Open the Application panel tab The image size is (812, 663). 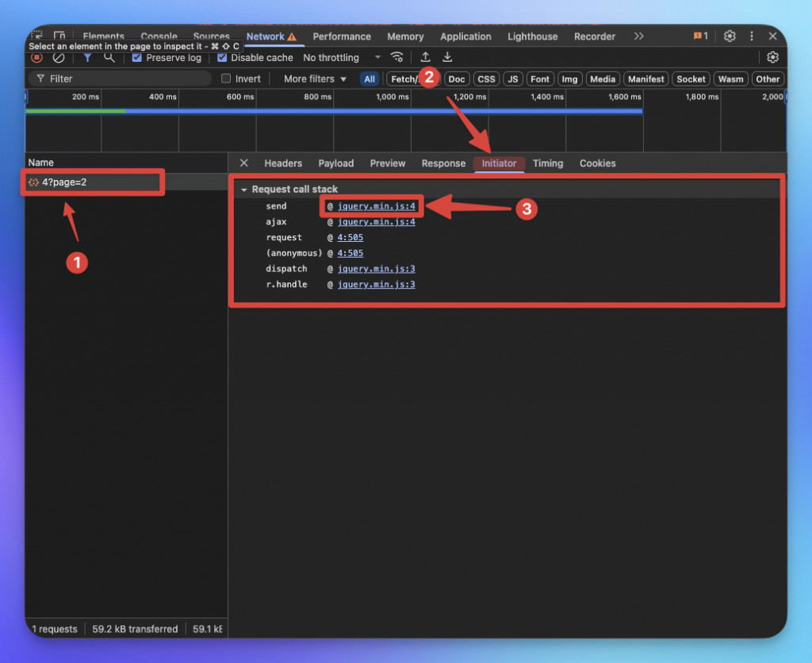tap(465, 36)
